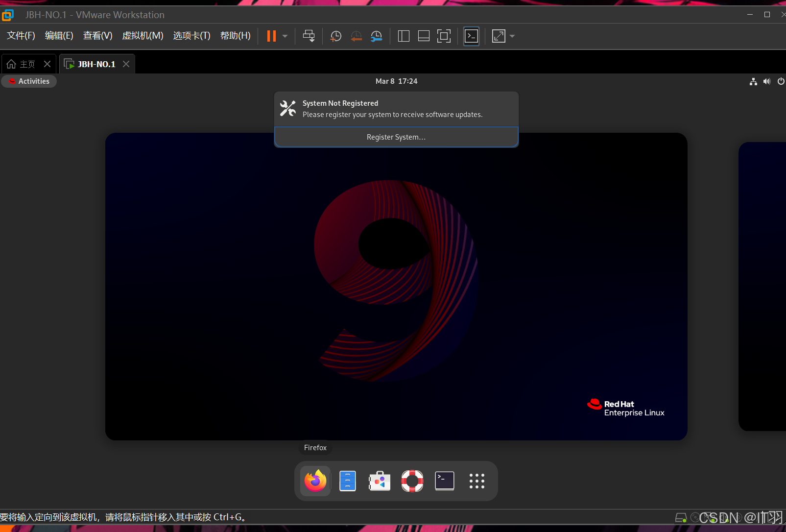786x532 pixels.
Task: Pause the virtual machine
Action: pos(271,36)
